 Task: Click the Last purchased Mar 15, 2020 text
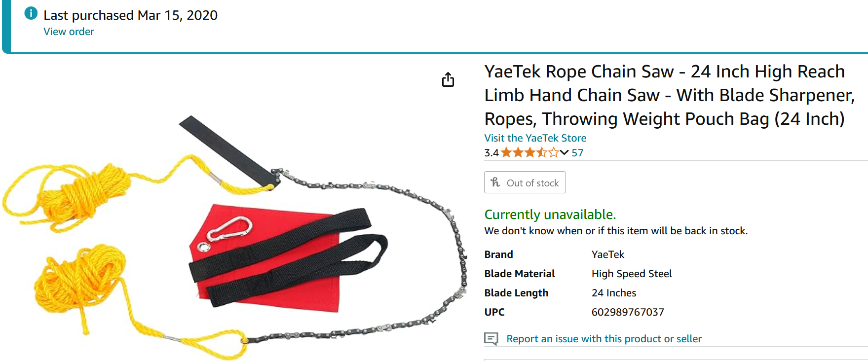[x=130, y=15]
